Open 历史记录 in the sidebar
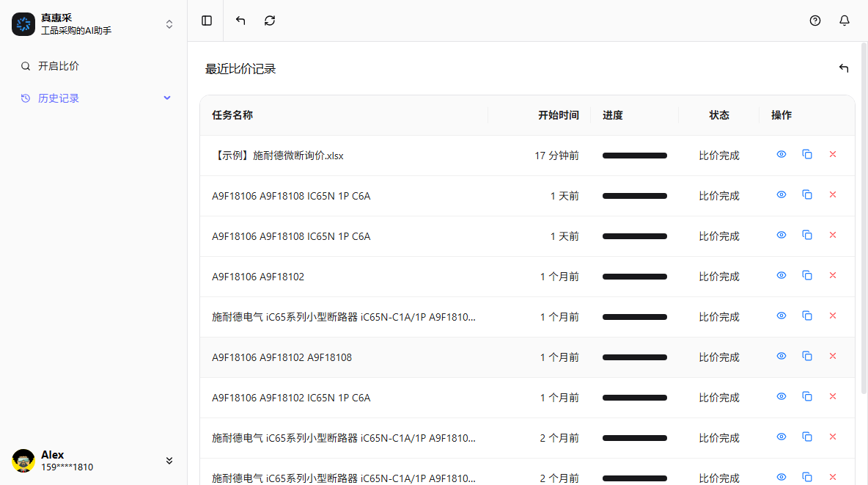Viewport: 868px width, 485px height. pyautogui.click(x=59, y=98)
